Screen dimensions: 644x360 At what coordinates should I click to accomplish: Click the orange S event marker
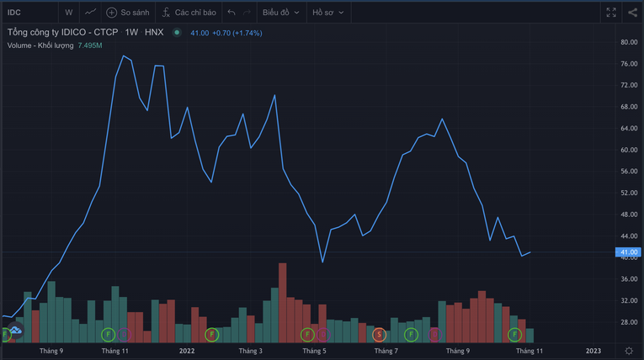(379, 335)
